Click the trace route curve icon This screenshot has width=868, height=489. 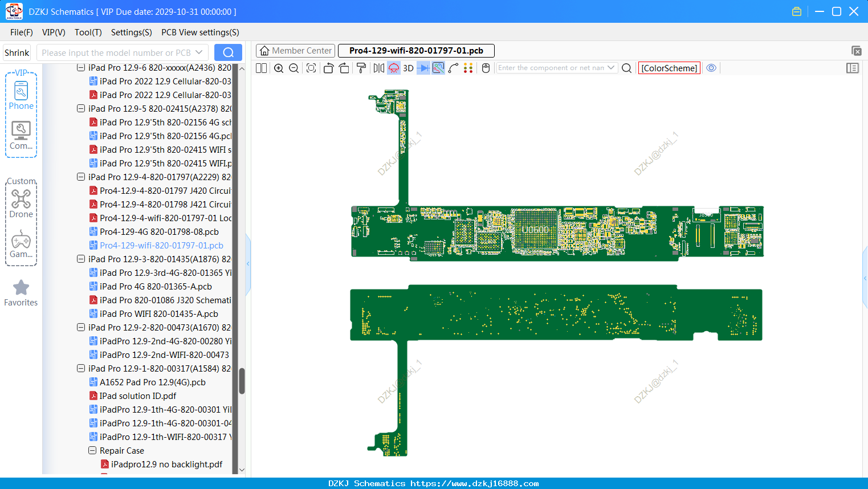tap(454, 68)
